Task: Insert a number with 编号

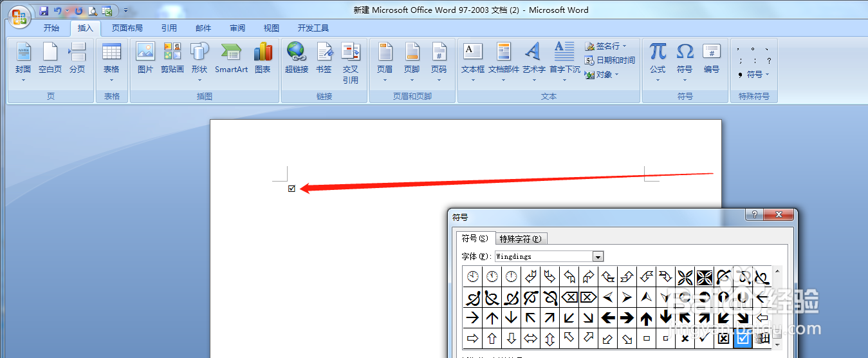Action: (x=712, y=58)
